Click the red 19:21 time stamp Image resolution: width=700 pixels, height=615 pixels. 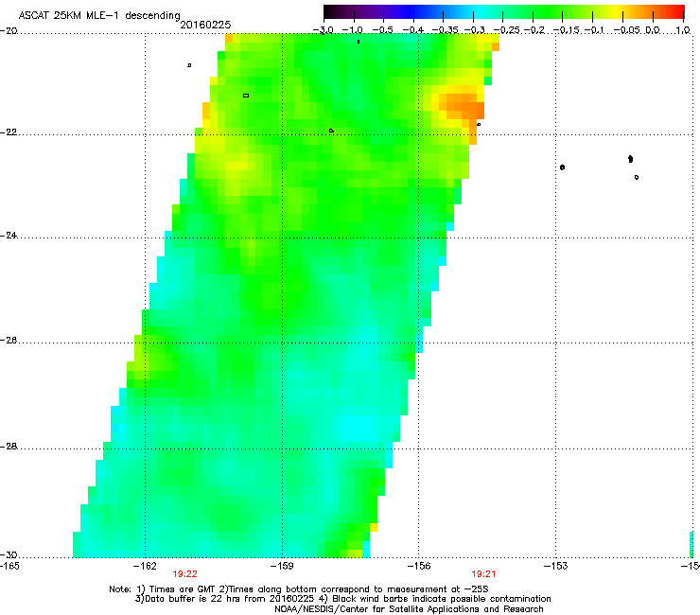coord(484,574)
